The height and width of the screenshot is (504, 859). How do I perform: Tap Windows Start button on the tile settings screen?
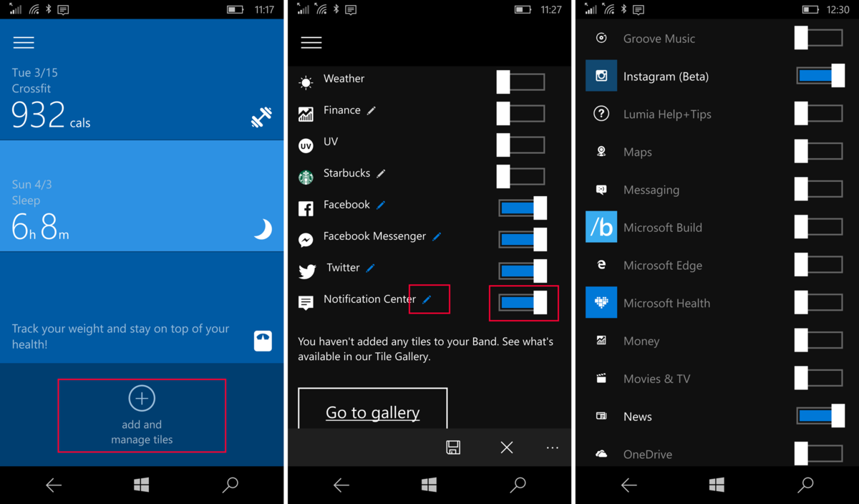(x=429, y=485)
